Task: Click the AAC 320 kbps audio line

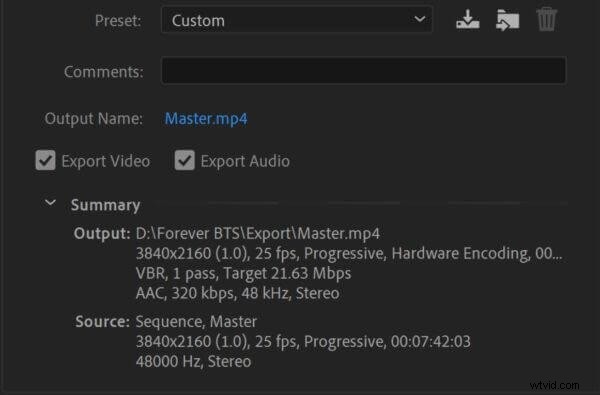Action: [x=238, y=293]
